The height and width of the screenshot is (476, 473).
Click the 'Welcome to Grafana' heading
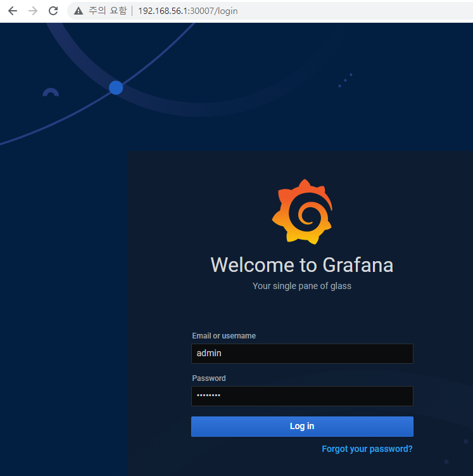coord(302,265)
